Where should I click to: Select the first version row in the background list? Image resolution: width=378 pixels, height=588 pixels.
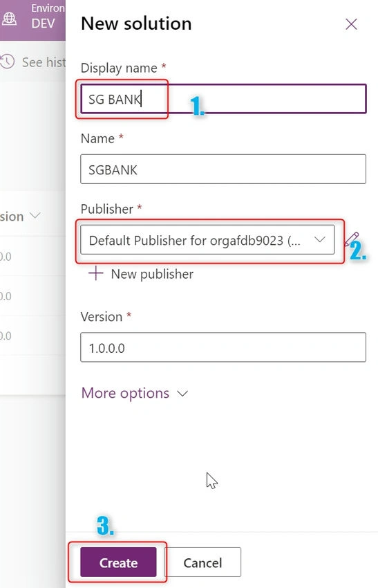point(32,256)
